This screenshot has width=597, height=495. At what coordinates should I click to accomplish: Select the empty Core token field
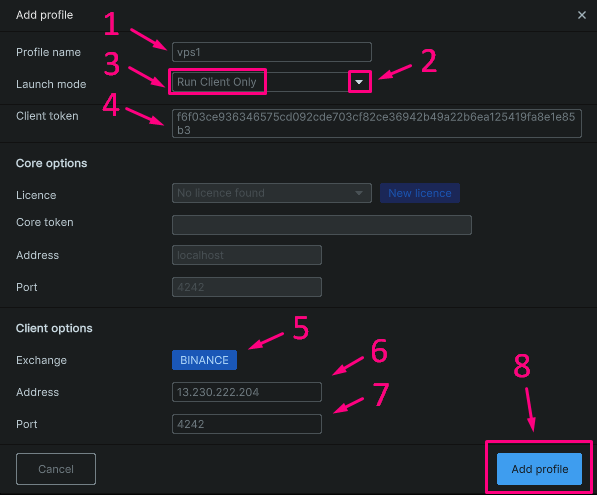click(x=322, y=225)
